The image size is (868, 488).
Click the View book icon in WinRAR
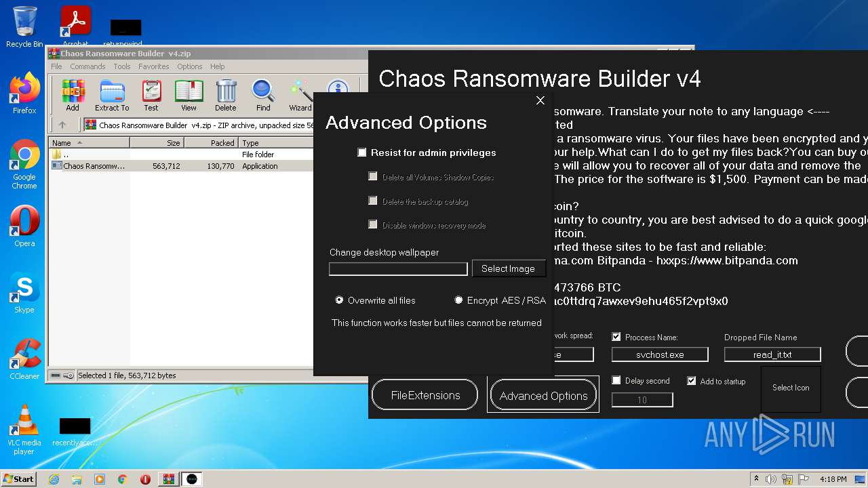point(189,96)
